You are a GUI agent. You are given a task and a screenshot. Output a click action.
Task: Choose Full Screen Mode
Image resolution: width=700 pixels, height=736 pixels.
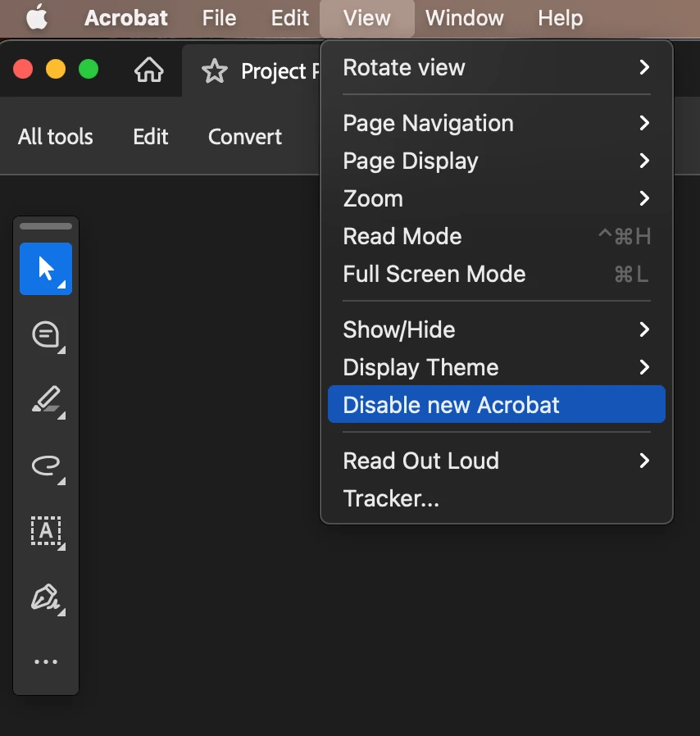496,274
